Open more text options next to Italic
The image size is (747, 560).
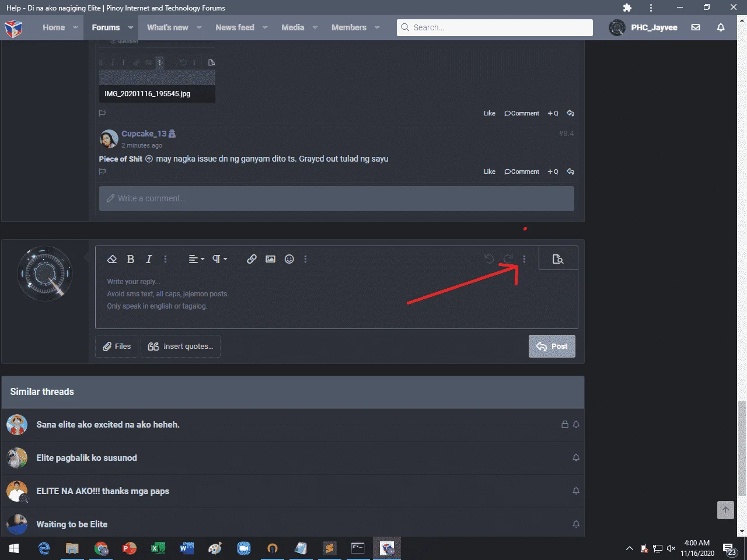[165, 259]
